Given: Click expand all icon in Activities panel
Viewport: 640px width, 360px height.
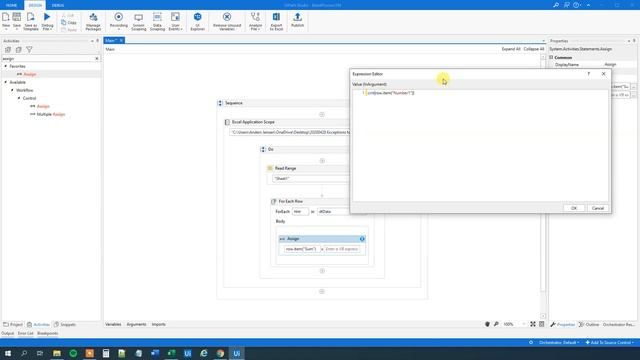Looking at the screenshot, I should tap(8, 49).
